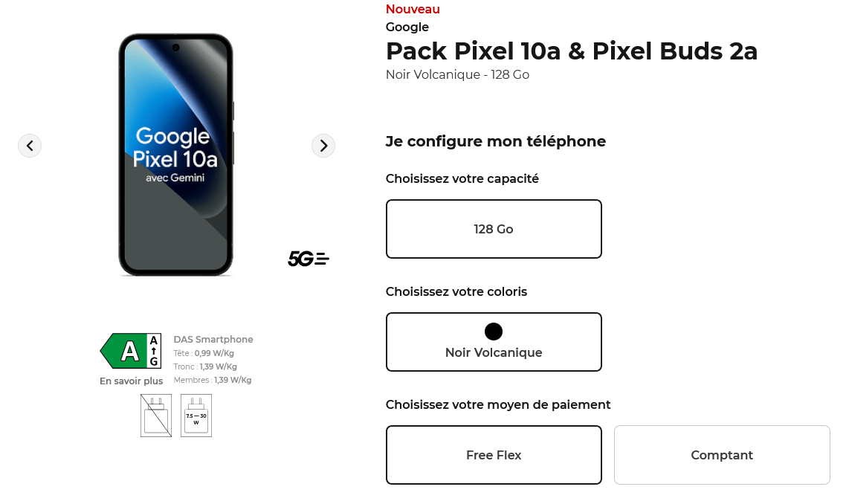Click the Je configure mon téléphone heading

(495, 141)
